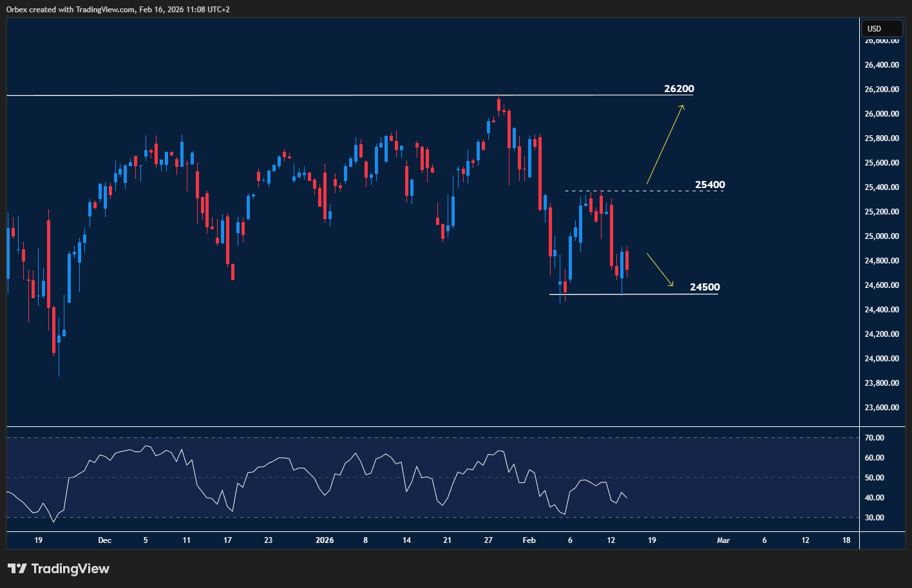The width and height of the screenshot is (912, 588).
Task: Click the TradingView logo icon
Action: (17, 569)
